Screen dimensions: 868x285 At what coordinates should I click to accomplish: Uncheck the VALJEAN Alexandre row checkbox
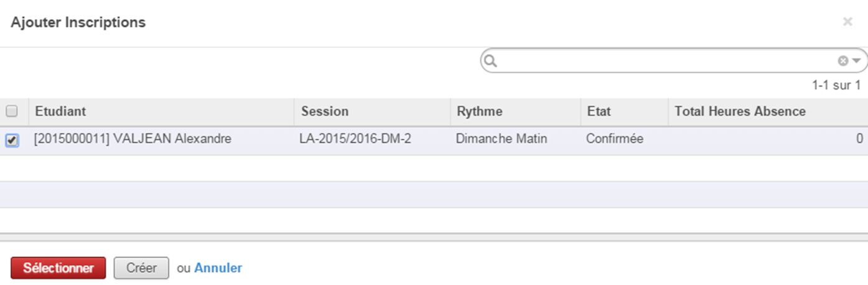tap(11, 140)
